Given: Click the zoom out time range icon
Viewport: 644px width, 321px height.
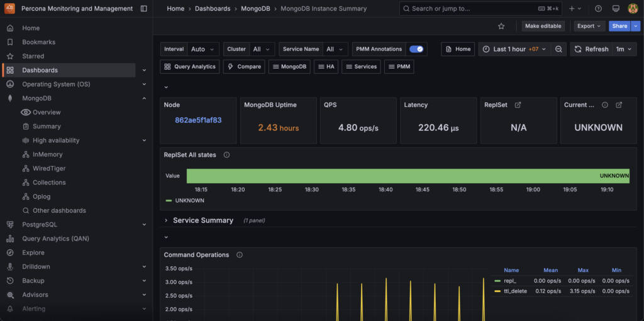Looking at the screenshot, I should click(x=558, y=49).
